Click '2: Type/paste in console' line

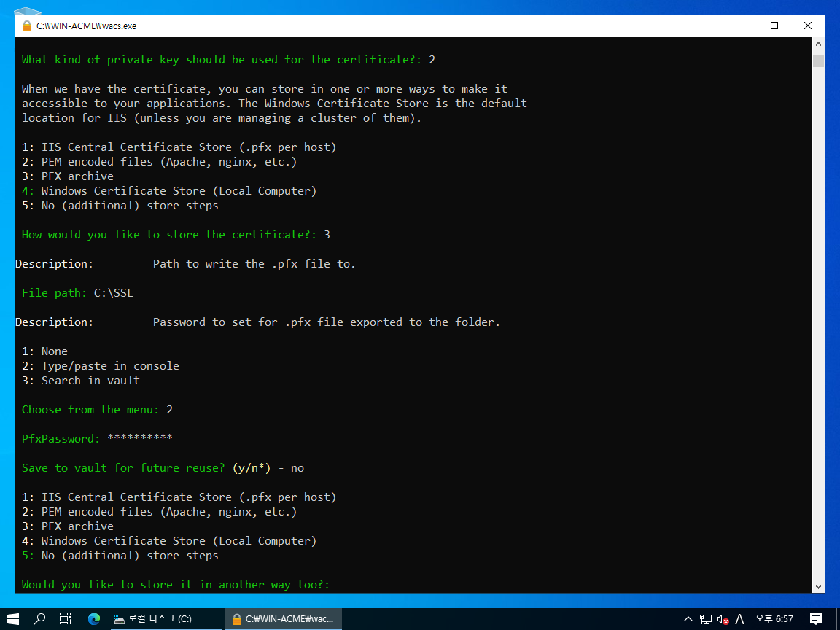[101, 366]
